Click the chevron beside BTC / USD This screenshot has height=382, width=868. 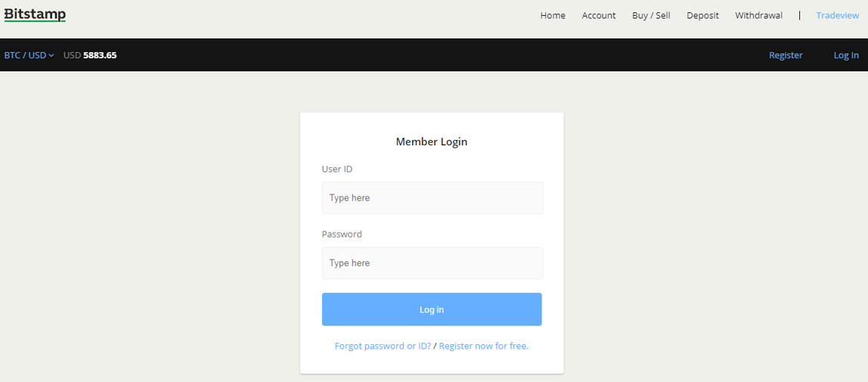[x=51, y=56]
